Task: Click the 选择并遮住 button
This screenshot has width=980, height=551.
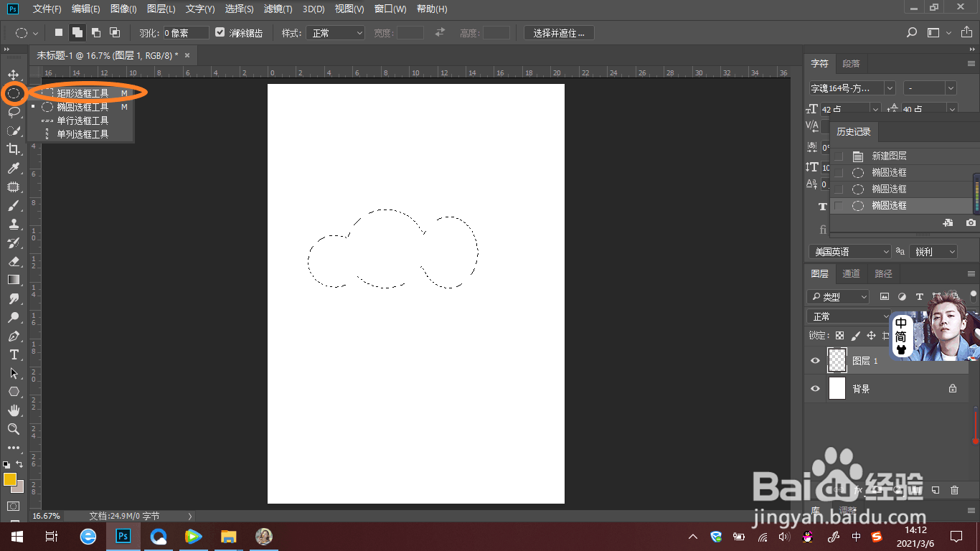Action: click(x=559, y=33)
